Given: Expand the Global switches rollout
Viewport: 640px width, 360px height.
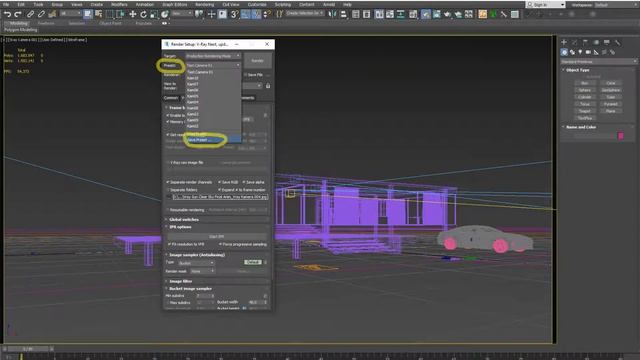Looking at the screenshot, I should [x=216, y=220].
